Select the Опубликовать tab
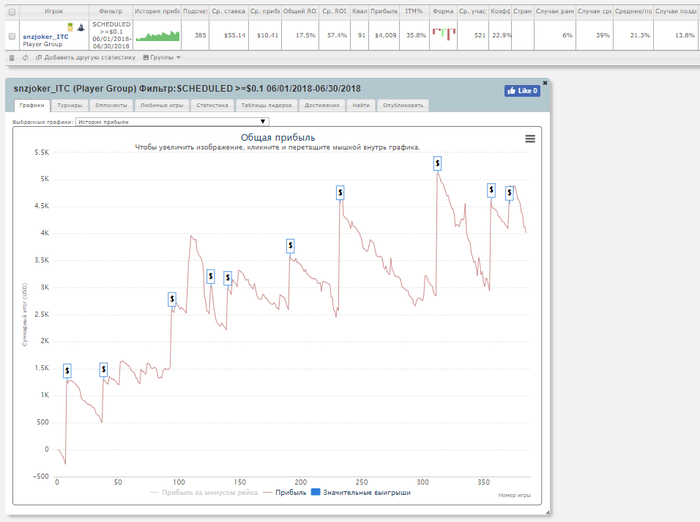Image resolution: width=700 pixels, height=522 pixels. [x=403, y=105]
